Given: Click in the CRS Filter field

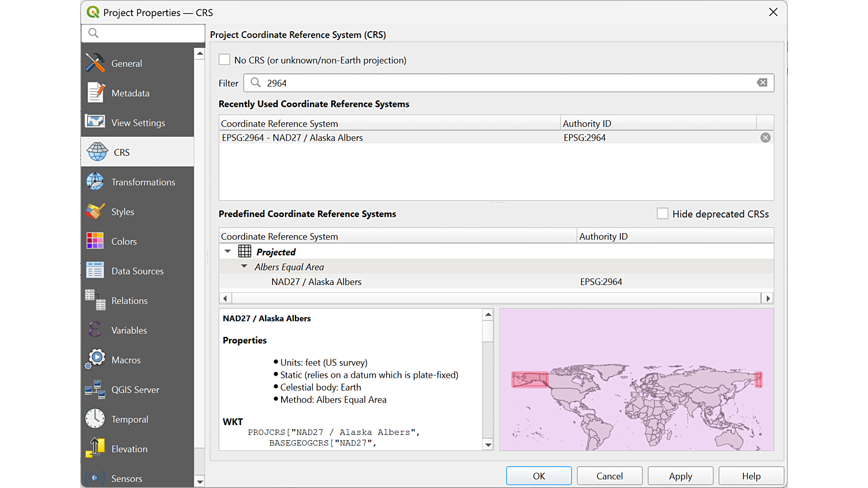Looking at the screenshot, I should coord(508,83).
